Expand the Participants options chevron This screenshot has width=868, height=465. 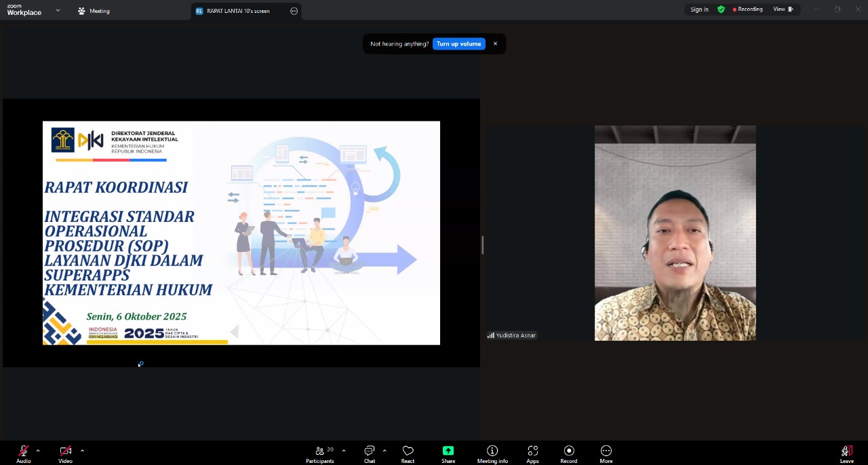(x=344, y=451)
